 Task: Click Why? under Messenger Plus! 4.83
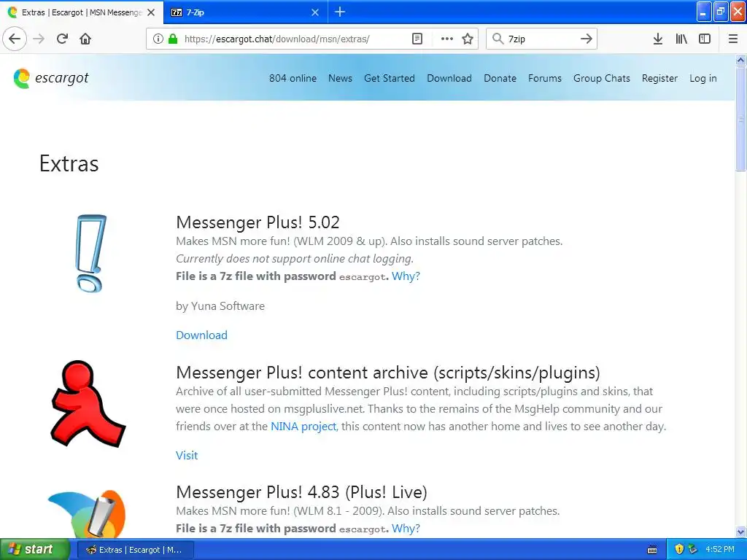point(406,528)
